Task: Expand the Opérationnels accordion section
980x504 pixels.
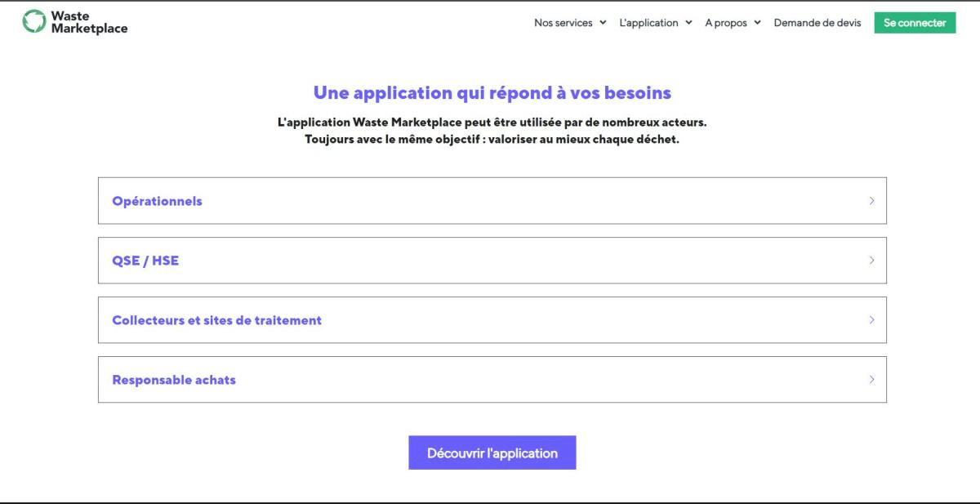Action: (x=490, y=200)
